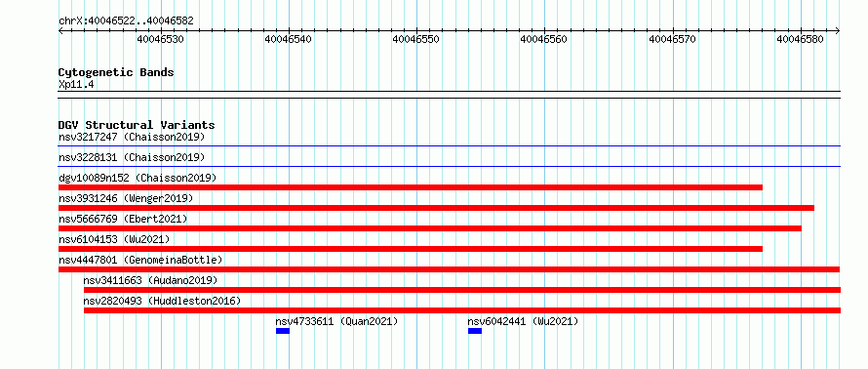The image size is (868, 369).
Task: Click the 40046550 ruler tick label
Action: pyautogui.click(x=416, y=39)
